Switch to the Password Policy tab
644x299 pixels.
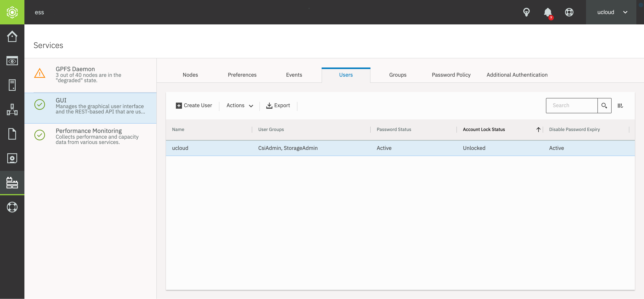[x=451, y=75]
